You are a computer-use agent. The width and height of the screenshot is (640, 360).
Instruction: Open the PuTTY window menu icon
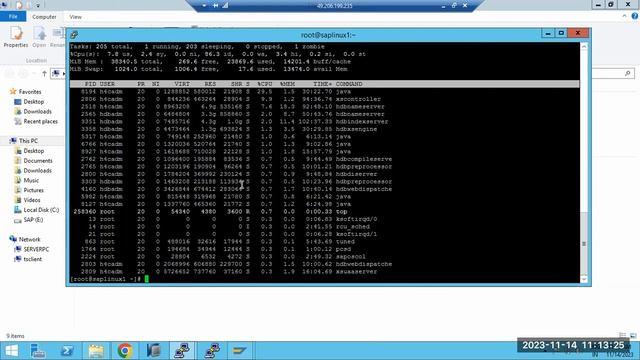(x=74, y=35)
